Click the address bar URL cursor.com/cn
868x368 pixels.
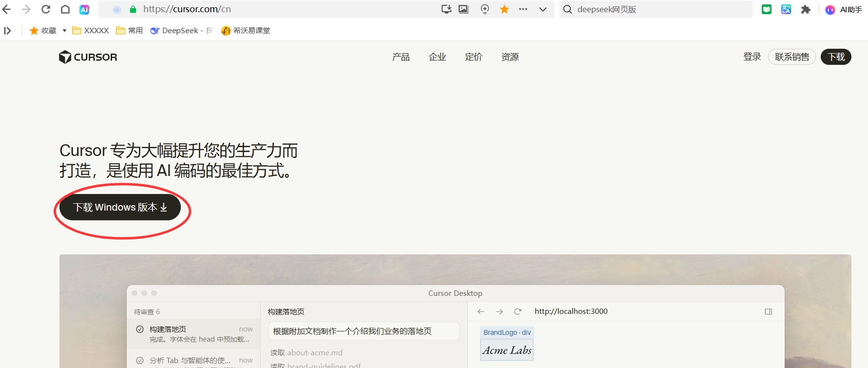pos(187,9)
